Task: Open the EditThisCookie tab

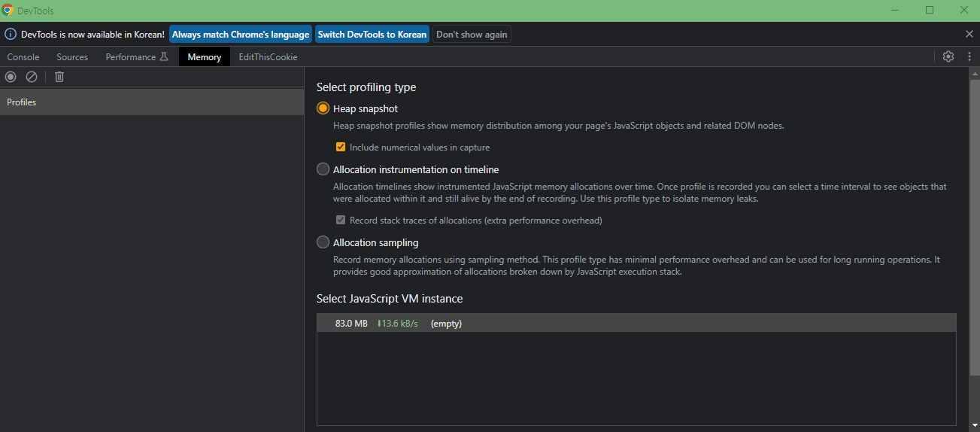Action: [268, 57]
